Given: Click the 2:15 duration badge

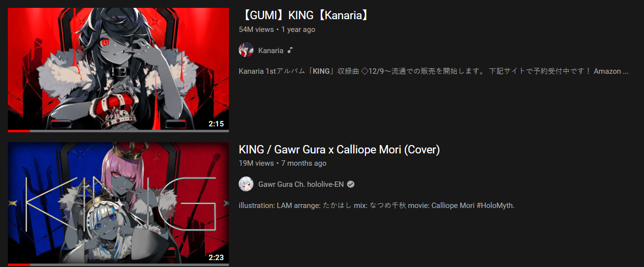Looking at the screenshot, I should pyautogui.click(x=216, y=123).
